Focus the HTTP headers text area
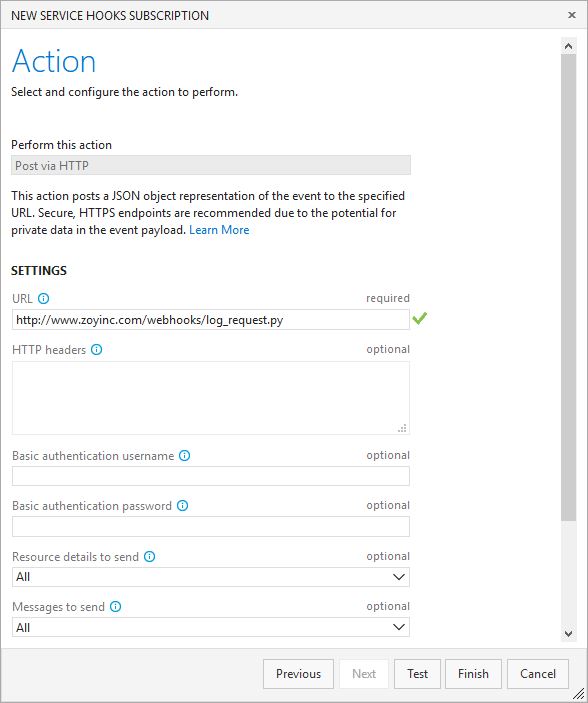 [x=211, y=398]
